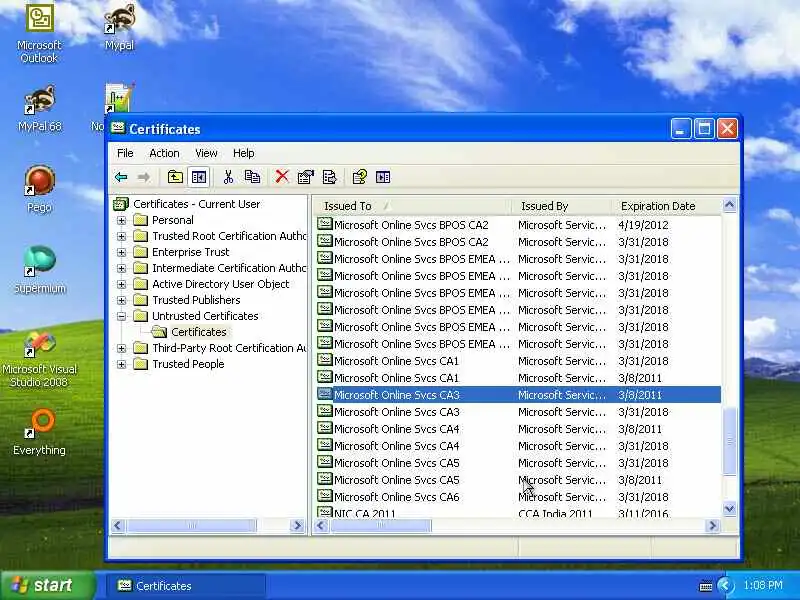Sort by Expiration Date column header

point(666,206)
